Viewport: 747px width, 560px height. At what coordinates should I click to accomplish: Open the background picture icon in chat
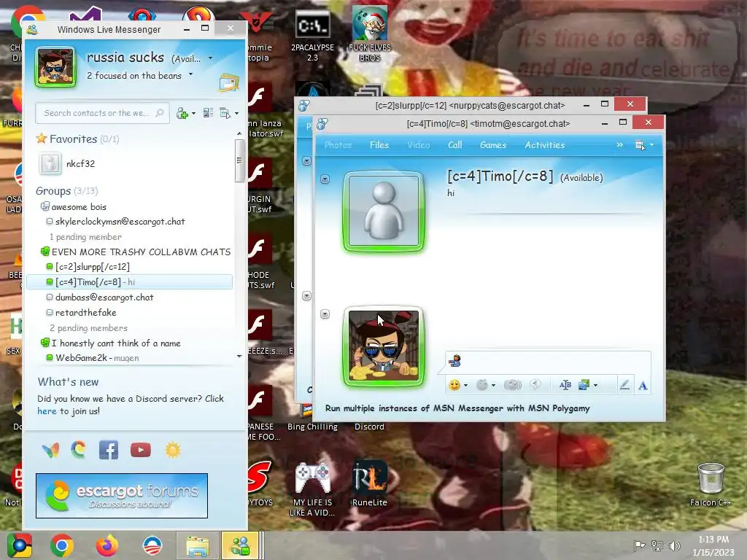pyautogui.click(x=584, y=385)
